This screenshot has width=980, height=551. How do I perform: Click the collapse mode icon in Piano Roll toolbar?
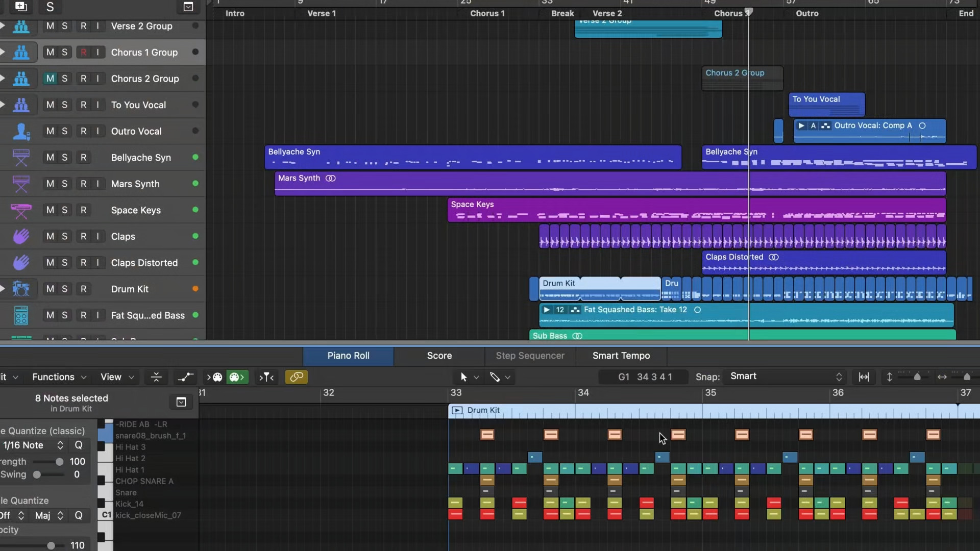coord(156,377)
